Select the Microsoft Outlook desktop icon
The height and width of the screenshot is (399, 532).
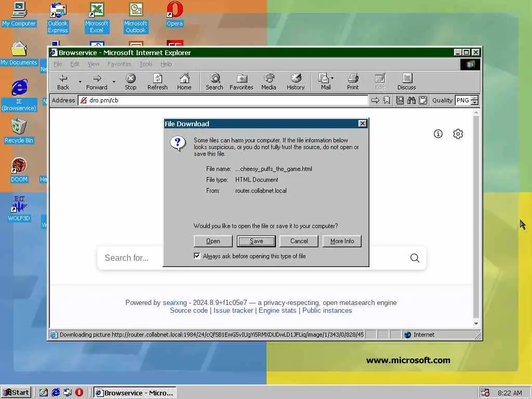click(136, 17)
